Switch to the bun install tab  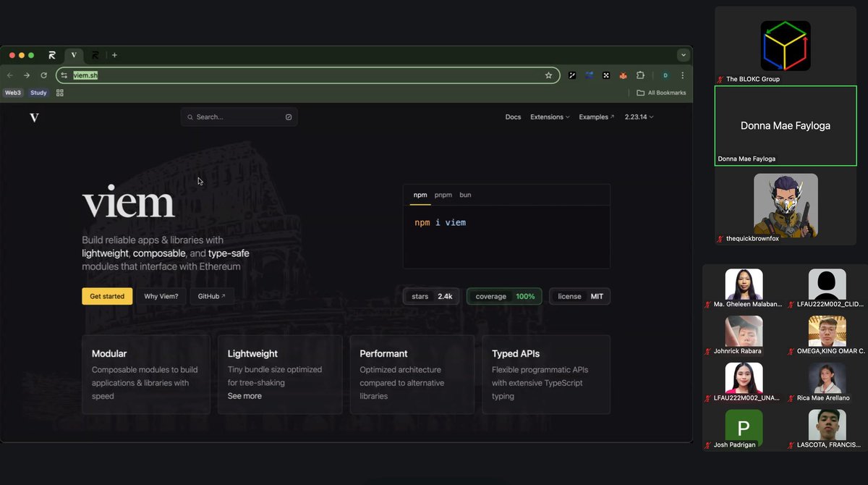[x=465, y=195]
